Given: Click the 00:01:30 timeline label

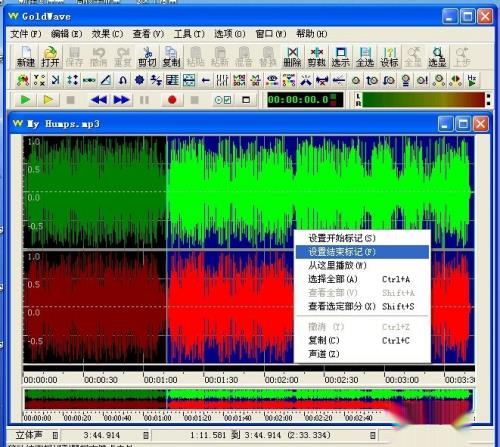Looking at the screenshot, I should [x=221, y=380].
